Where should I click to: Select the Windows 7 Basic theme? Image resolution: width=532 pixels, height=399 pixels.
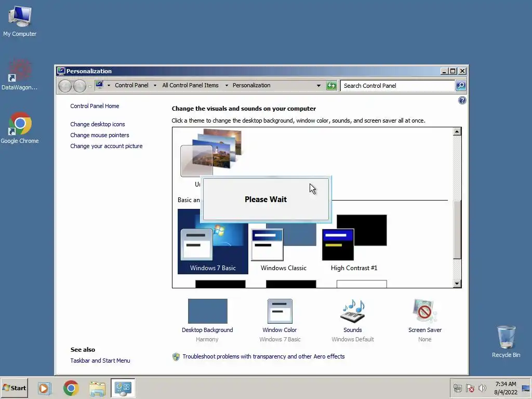(x=212, y=242)
